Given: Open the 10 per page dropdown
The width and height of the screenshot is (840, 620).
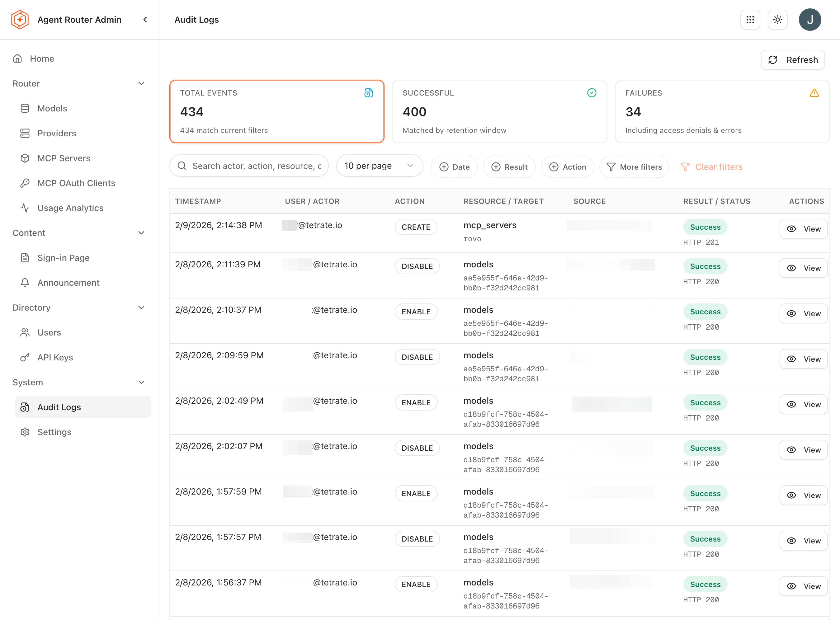Looking at the screenshot, I should [380, 166].
